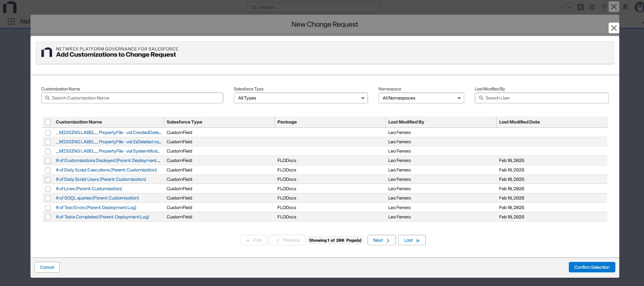The image size is (644, 286).
Task: Open '# of Lines (Parent: Customization)' link
Action: 89,189
